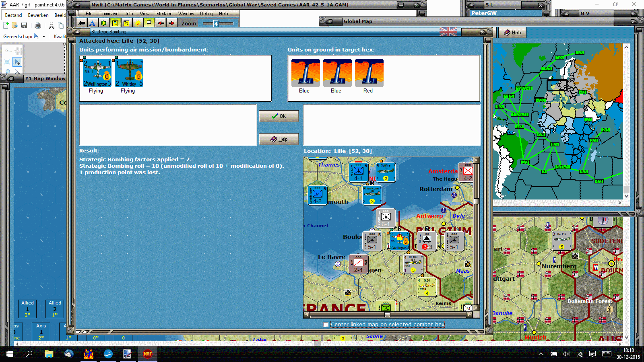Open the Debug menu
Viewport: 644px width, 362px height.
(x=206, y=14)
